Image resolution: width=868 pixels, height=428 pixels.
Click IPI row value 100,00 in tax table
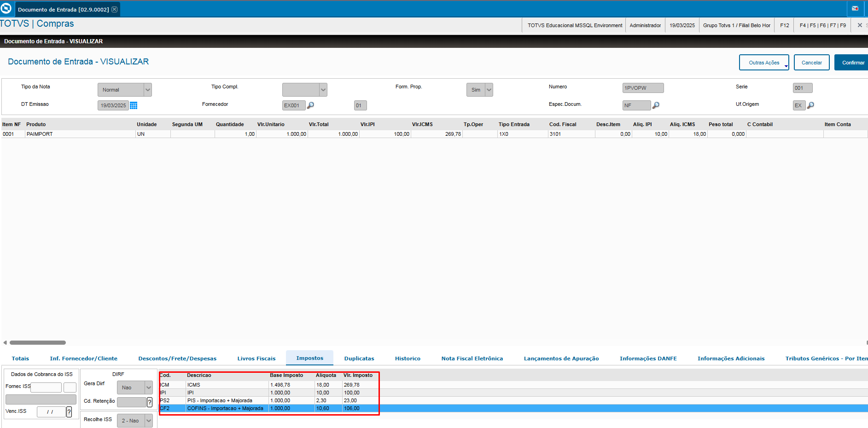point(352,393)
